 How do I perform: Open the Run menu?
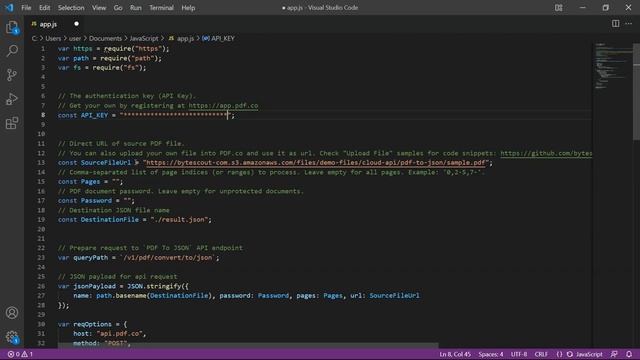coord(136,8)
